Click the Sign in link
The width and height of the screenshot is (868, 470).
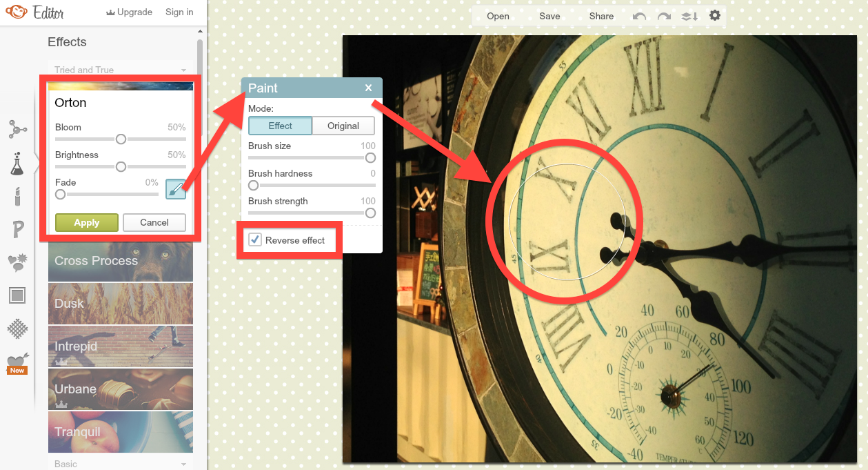click(179, 12)
